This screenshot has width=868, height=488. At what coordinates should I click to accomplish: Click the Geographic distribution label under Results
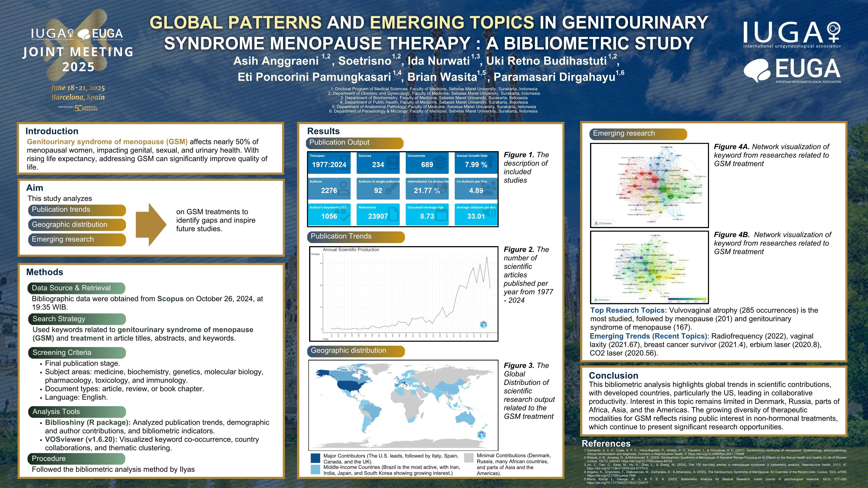356,351
